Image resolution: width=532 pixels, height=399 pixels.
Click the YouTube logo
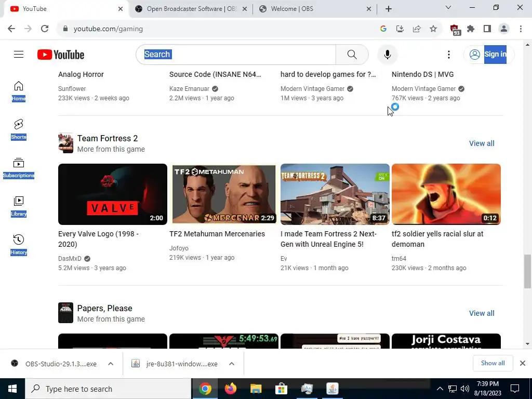[x=61, y=55]
